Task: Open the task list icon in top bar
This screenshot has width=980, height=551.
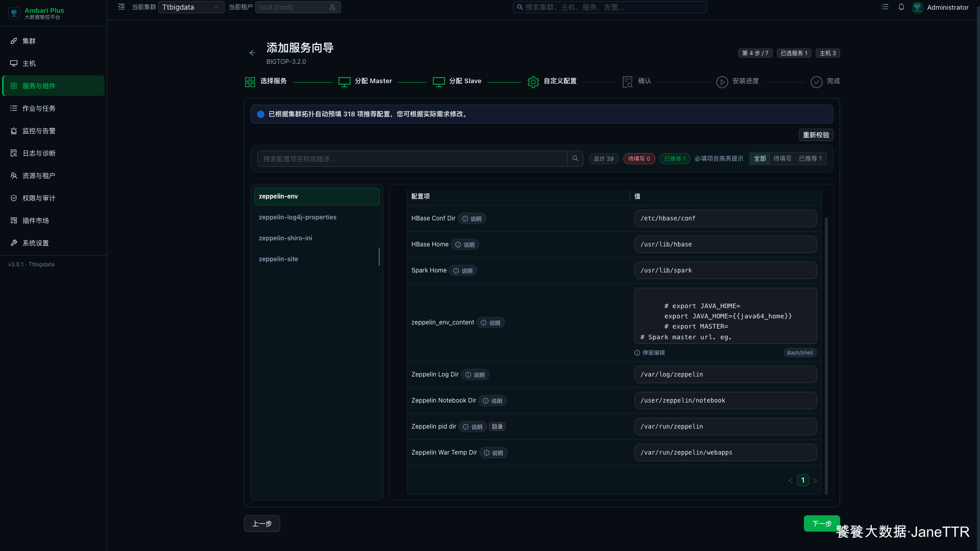Action: 885,7
